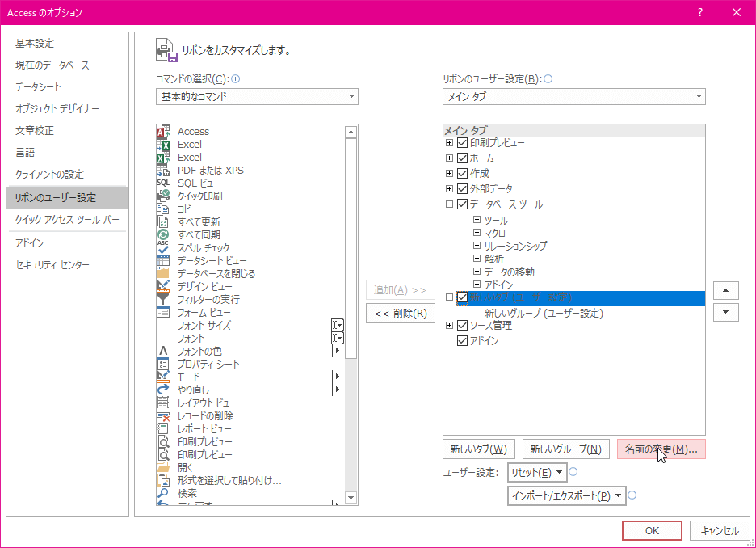Confirm with the OK button

click(652, 531)
